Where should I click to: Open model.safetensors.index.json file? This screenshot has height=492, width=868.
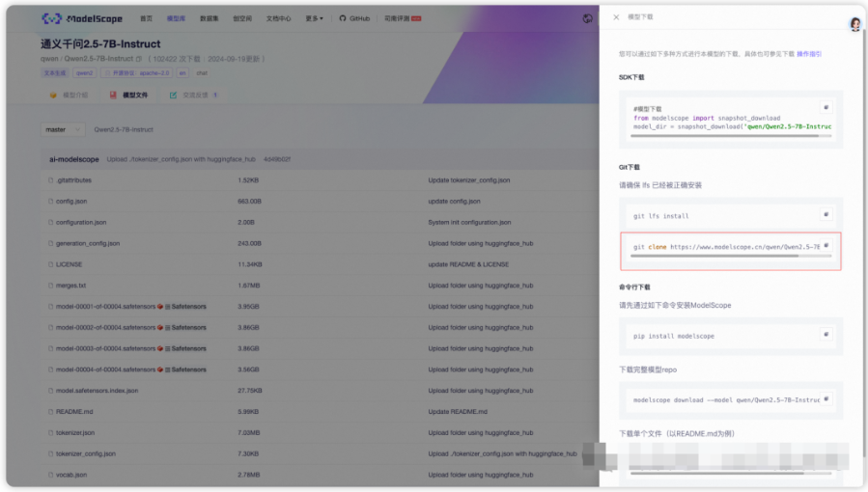click(x=97, y=391)
